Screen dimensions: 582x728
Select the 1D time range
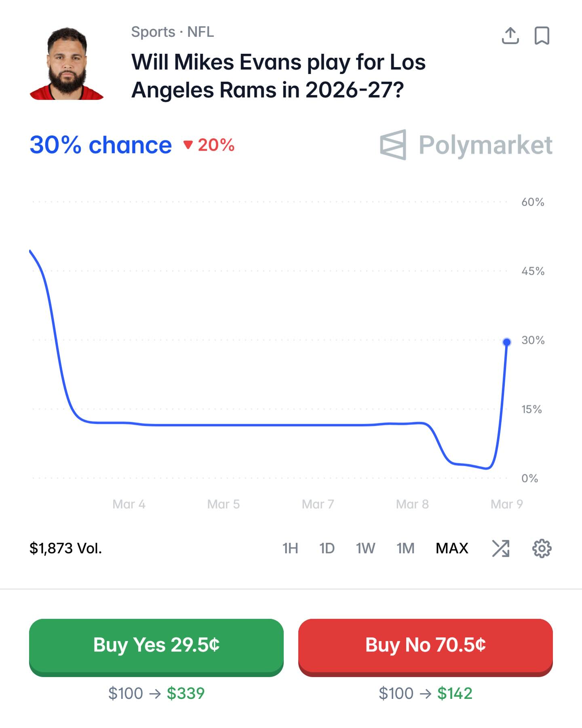pos(327,548)
